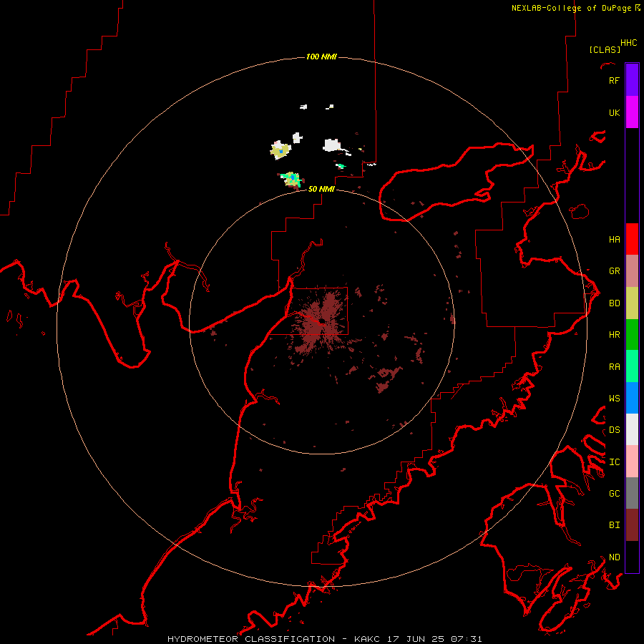Click the 50 NMI range ring label
The image size is (644, 644).
(321, 189)
